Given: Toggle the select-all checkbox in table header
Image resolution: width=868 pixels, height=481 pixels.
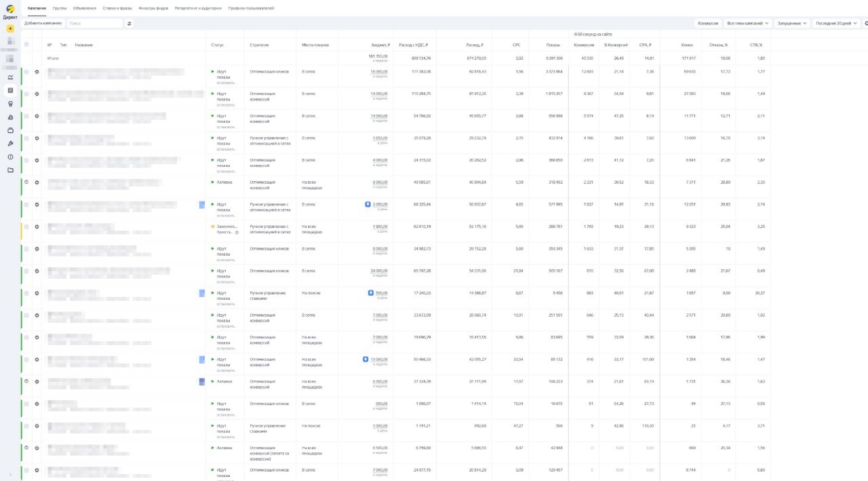Looking at the screenshot, I should tap(26, 45).
